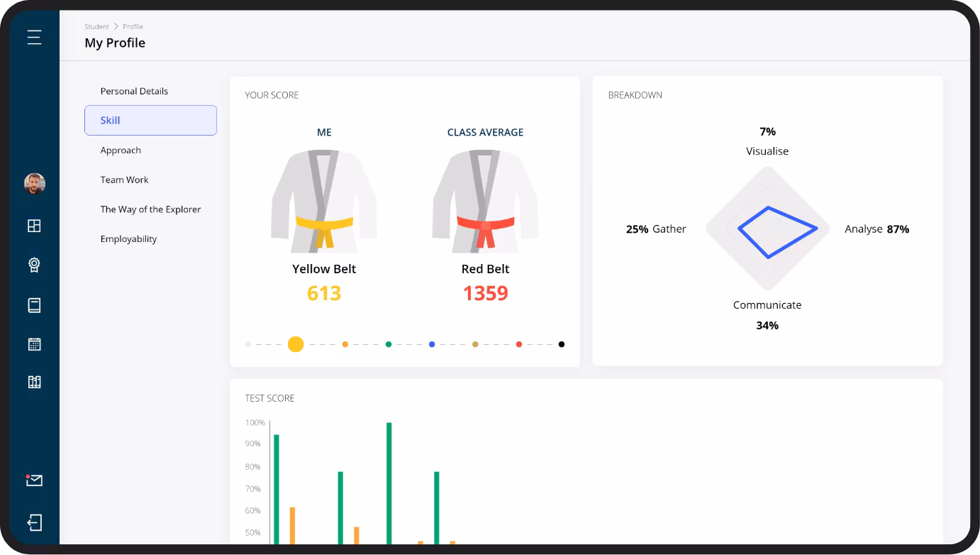
Task: Select the Skill tab
Action: 150,121
